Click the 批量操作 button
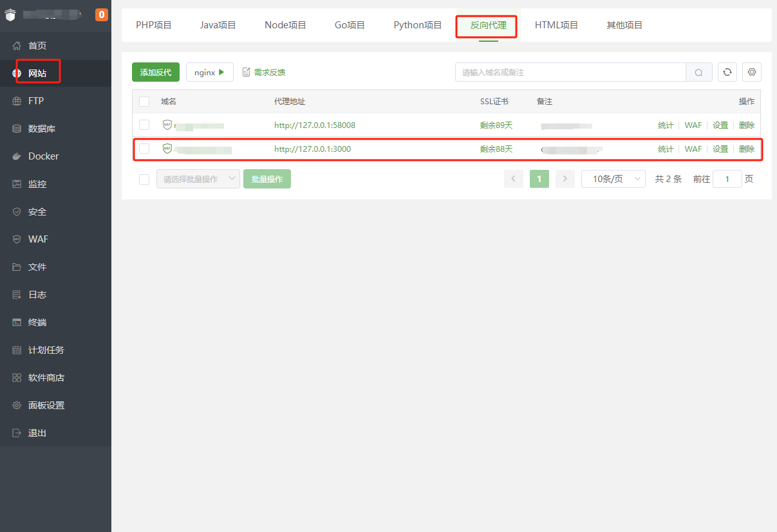 (x=267, y=179)
